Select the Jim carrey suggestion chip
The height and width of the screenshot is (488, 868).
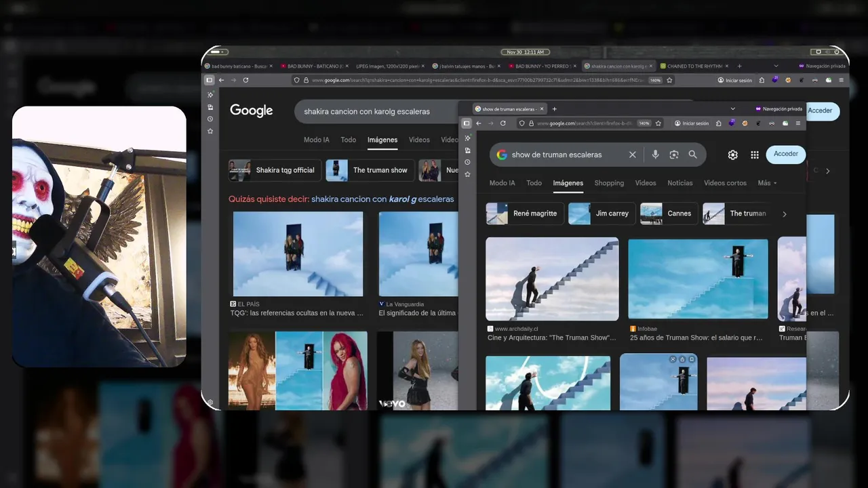(601, 213)
